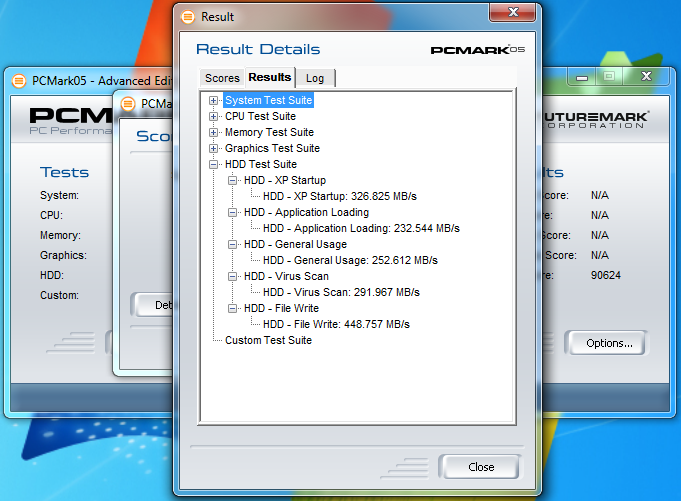Expand the Graphics Test Suite node
The height and width of the screenshot is (501, 681).
click(213, 148)
